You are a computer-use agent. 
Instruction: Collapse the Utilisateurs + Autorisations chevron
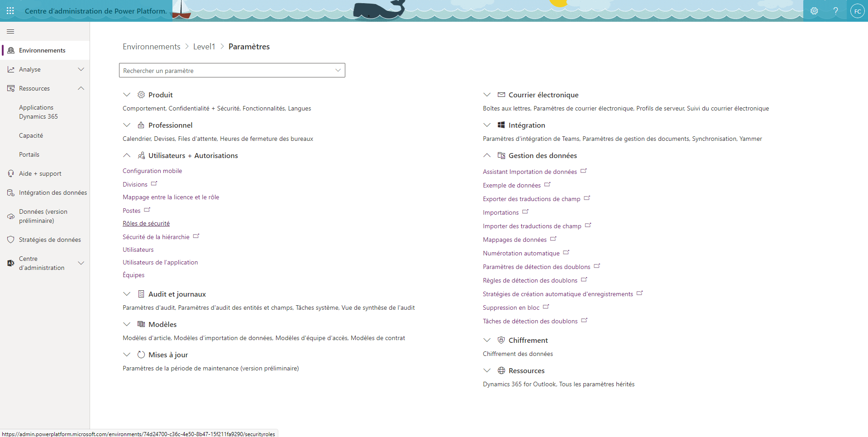tap(127, 155)
